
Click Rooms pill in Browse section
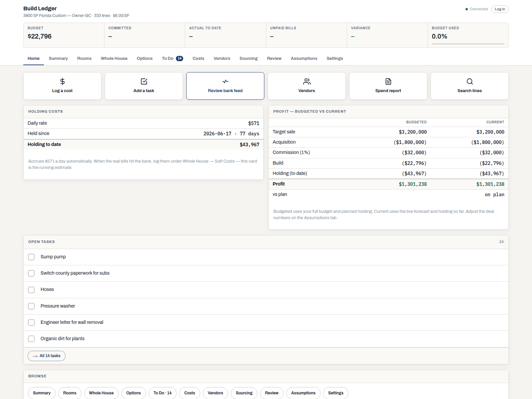click(x=70, y=393)
